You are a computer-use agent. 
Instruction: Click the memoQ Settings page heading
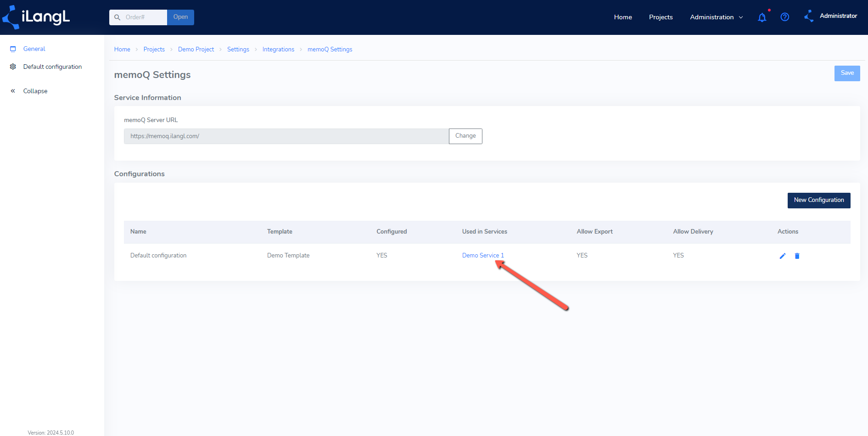pos(152,75)
